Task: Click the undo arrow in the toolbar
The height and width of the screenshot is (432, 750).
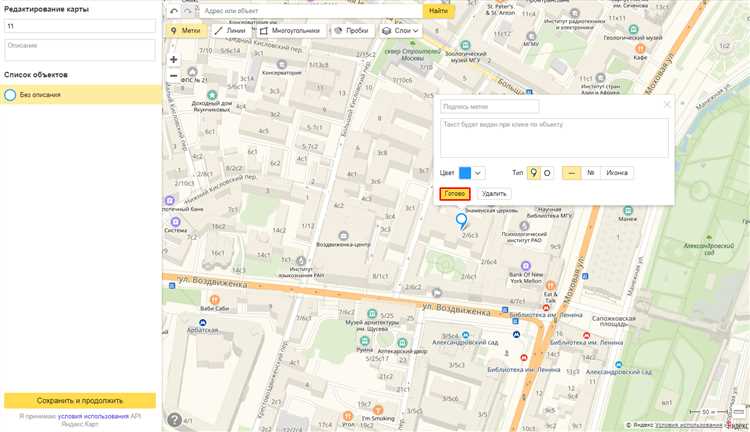Action: pyautogui.click(x=175, y=11)
